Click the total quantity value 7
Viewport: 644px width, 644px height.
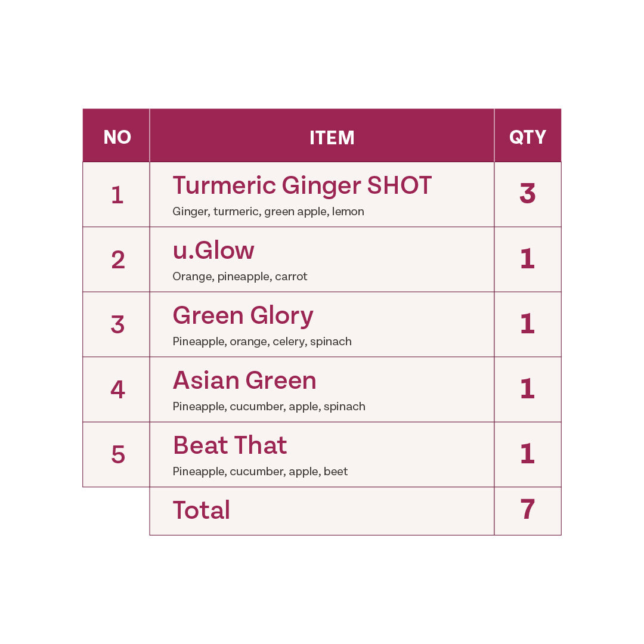(528, 510)
